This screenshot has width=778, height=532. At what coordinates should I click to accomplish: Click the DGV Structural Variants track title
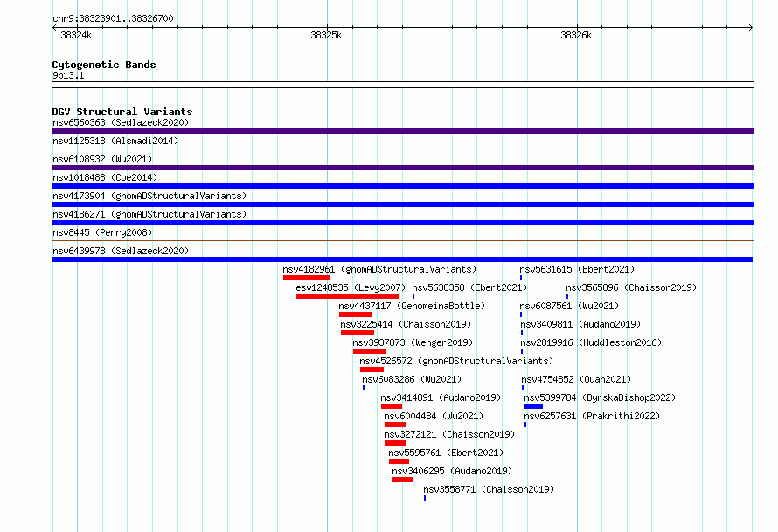click(122, 112)
